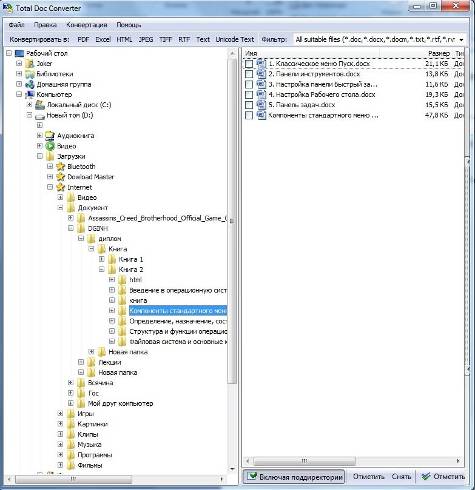The image size is (475, 490).
Task: Open the Конвертация menu
Action: 87,25
